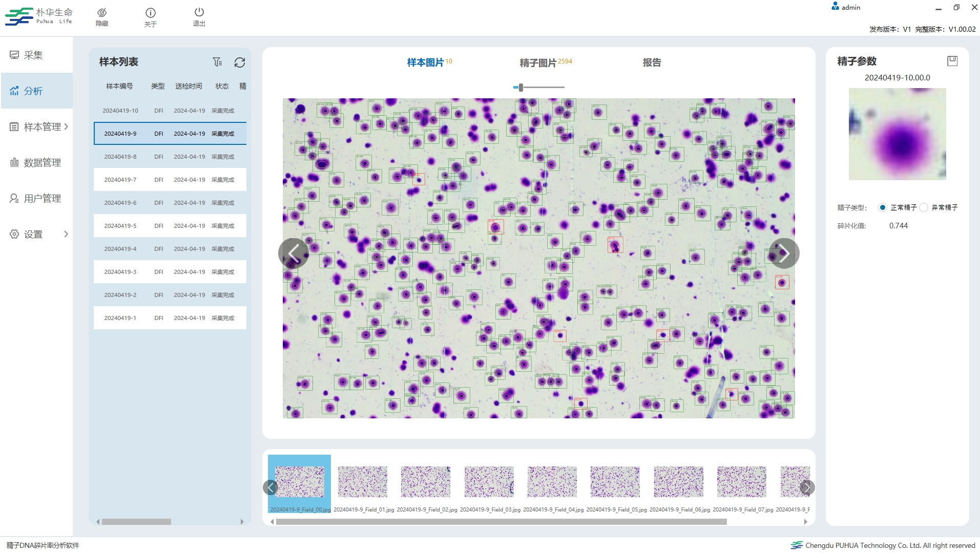Image resolution: width=980 pixels, height=553 pixels.
Task: Open the Report (报告) tab
Action: 652,62
